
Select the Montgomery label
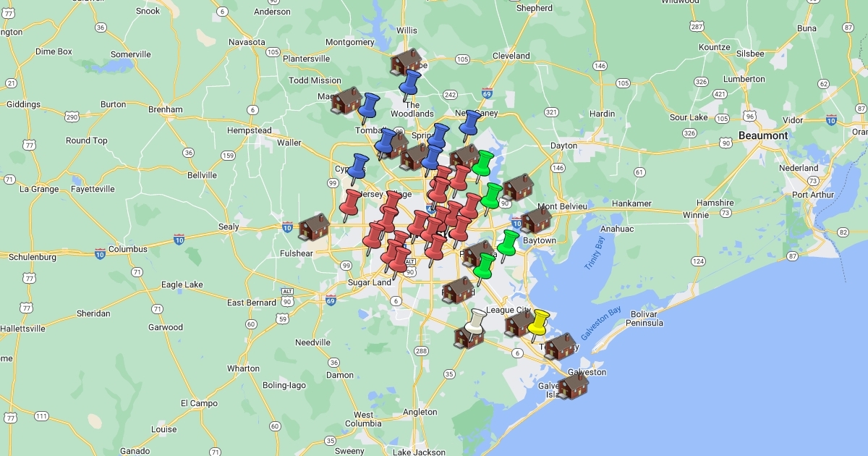(x=350, y=42)
